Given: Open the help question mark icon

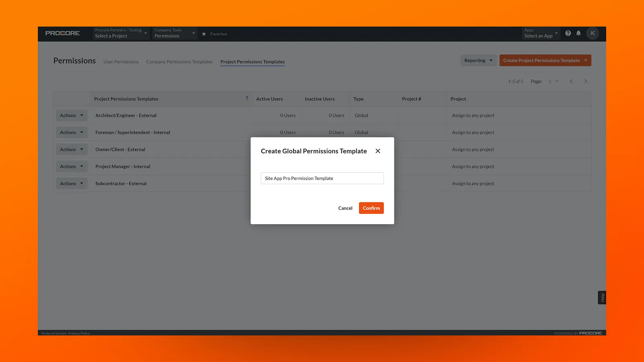Looking at the screenshot, I should [x=568, y=33].
